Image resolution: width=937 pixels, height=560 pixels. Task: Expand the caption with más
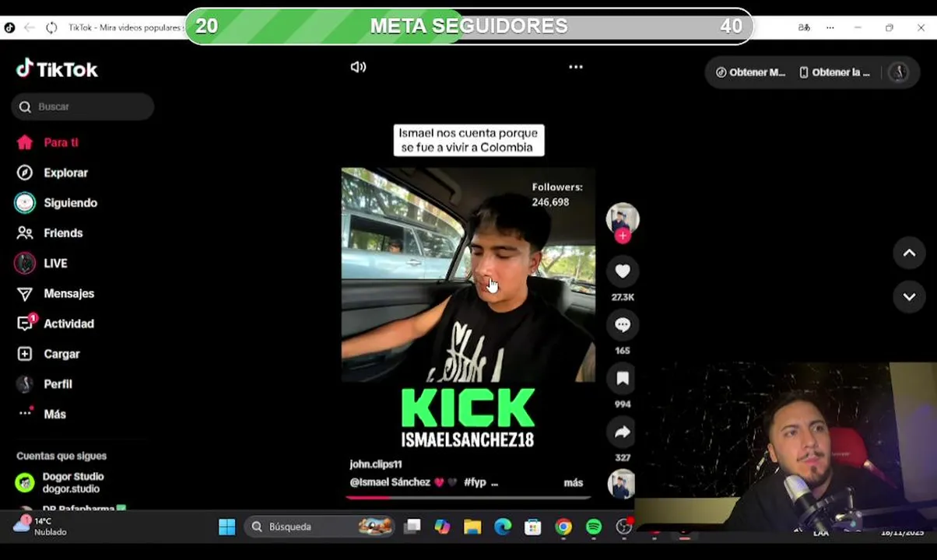coord(574,483)
